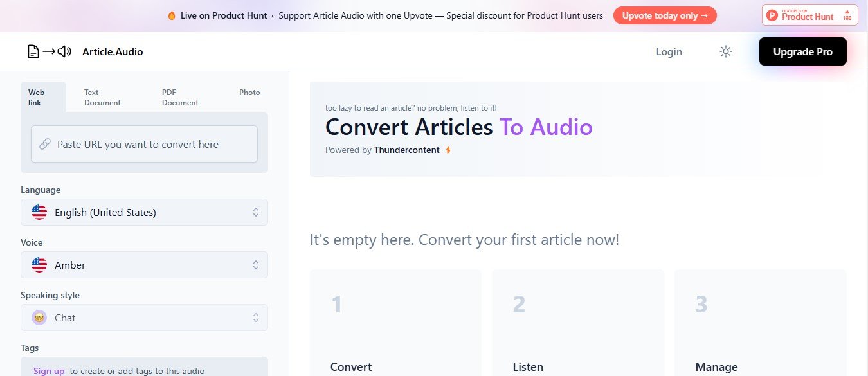Screen dimensions: 868x376
Task: Switch to the Photo tab
Action: coord(249,93)
